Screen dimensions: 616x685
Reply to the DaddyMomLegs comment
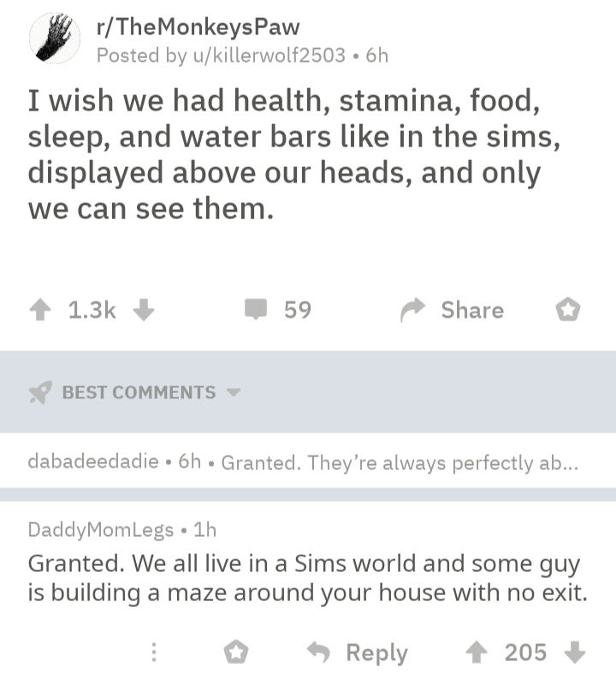358,652
